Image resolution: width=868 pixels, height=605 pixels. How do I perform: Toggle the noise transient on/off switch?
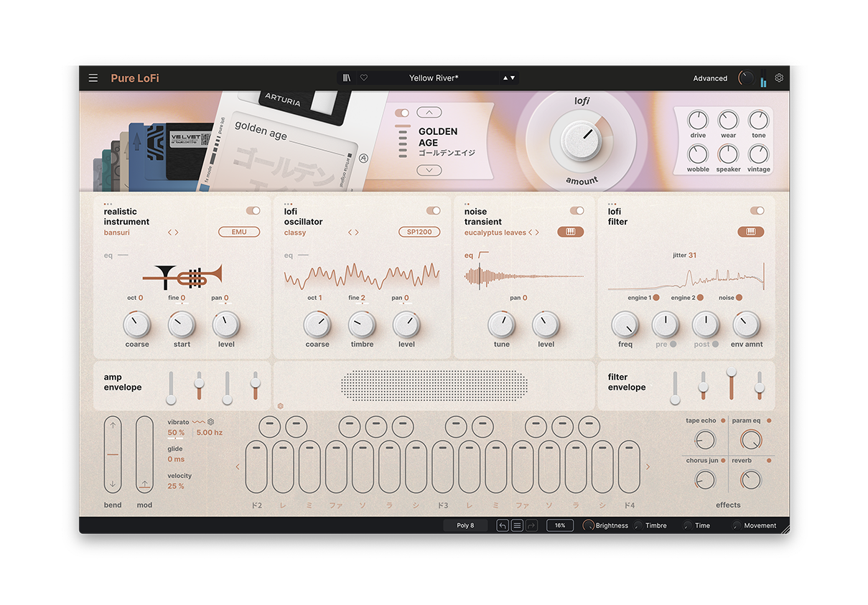(577, 211)
